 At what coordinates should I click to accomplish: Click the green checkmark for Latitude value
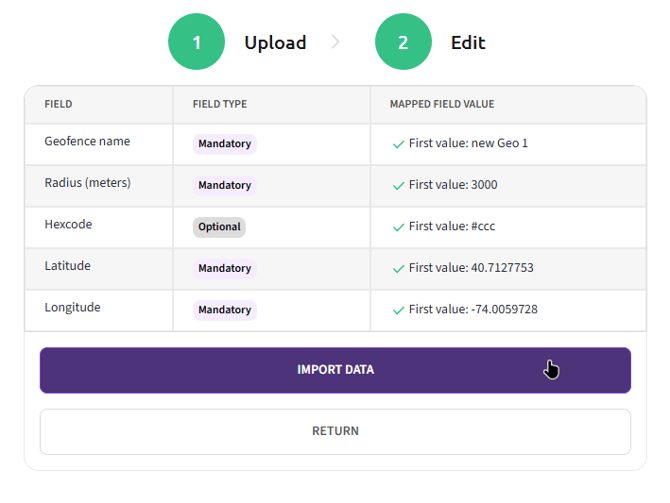[399, 269]
